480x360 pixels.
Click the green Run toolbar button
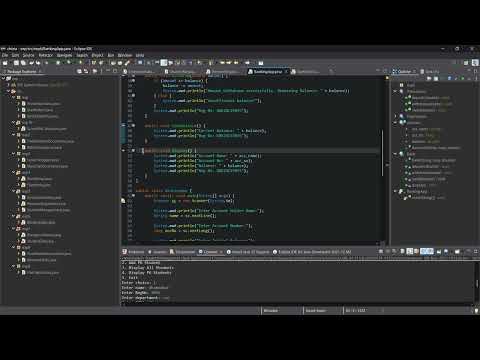(69, 63)
